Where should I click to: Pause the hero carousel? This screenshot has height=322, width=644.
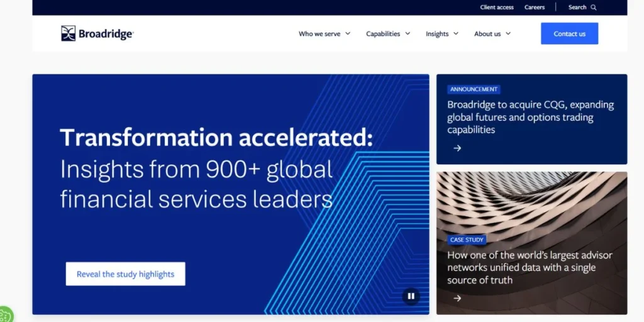pyautogui.click(x=411, y=296)
